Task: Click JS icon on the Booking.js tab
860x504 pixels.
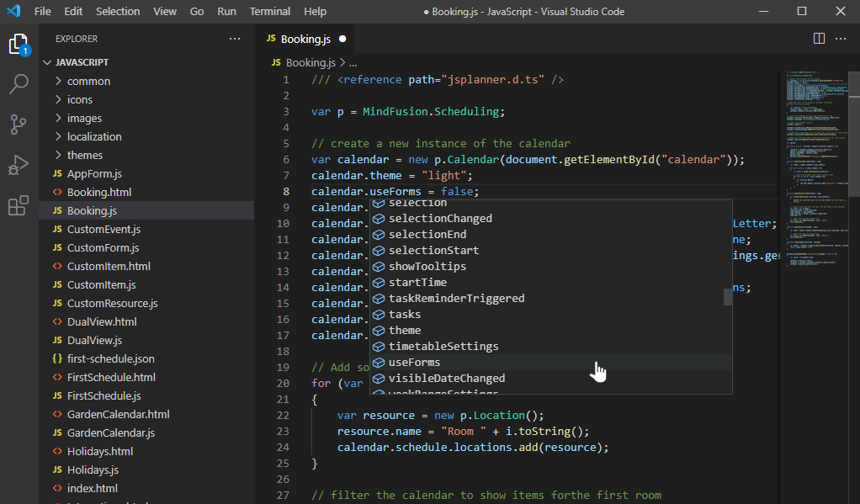Action: 271,39
